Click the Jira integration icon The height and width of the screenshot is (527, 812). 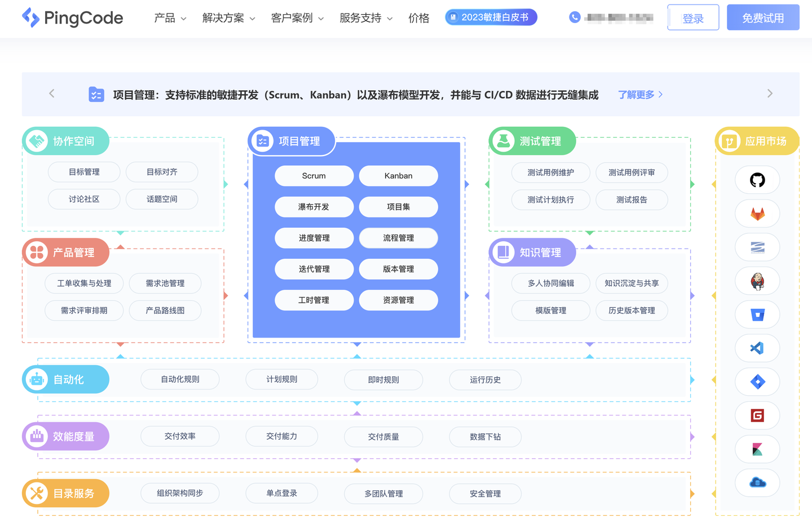click(x=757, y=382)
